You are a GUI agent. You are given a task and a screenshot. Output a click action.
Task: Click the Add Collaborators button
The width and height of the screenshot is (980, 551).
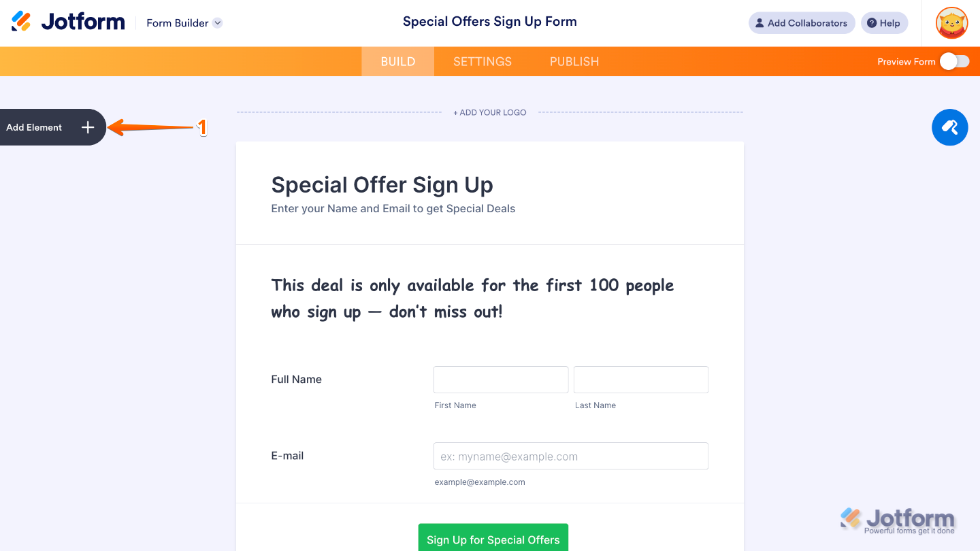802,22
